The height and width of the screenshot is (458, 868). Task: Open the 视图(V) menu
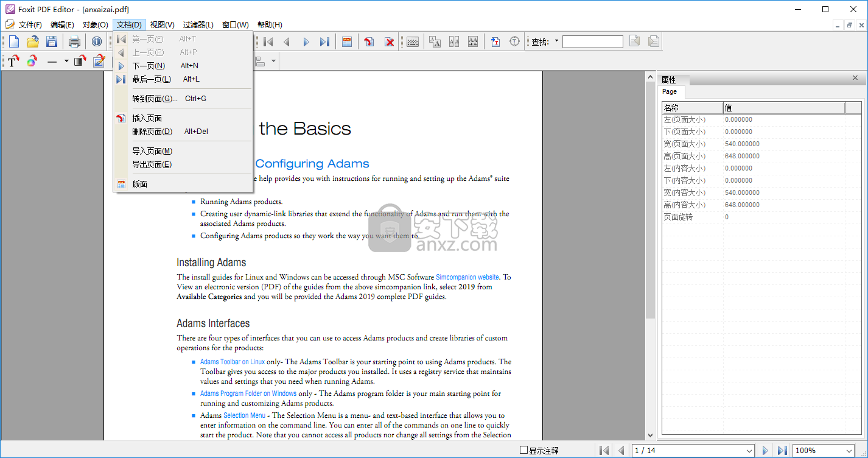click(x=162, y=25)
